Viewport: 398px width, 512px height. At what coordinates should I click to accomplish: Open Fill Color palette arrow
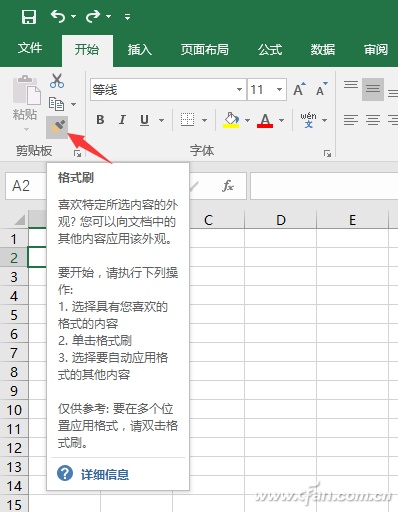coord(247,120)
